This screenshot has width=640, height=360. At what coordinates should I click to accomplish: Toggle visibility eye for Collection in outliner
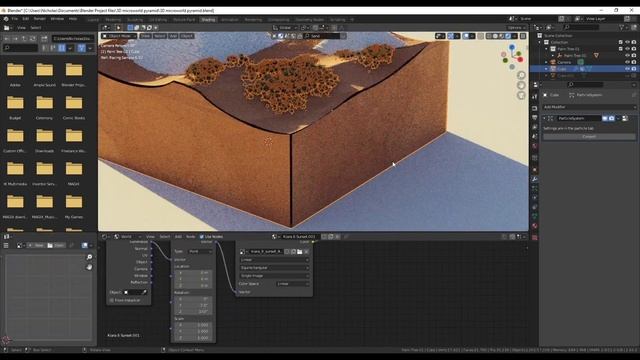(627, 42)
